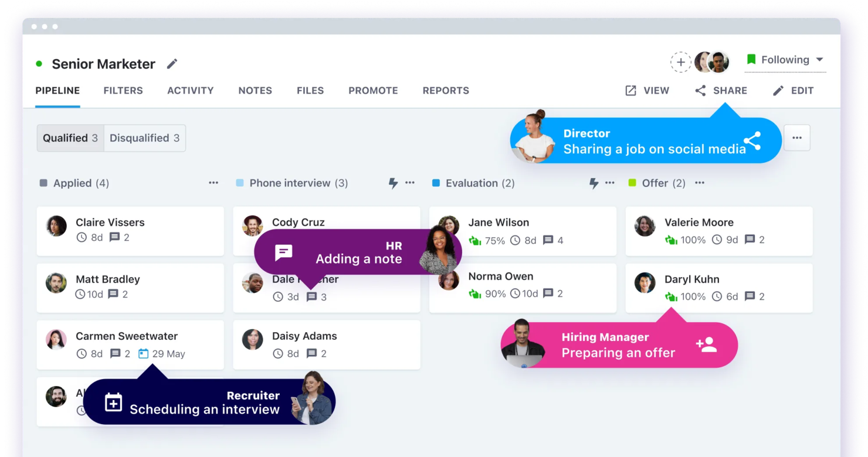This screenshot has height=457, width=868.
Task: Click the Edit button
Action: click(x=794, y=90)
